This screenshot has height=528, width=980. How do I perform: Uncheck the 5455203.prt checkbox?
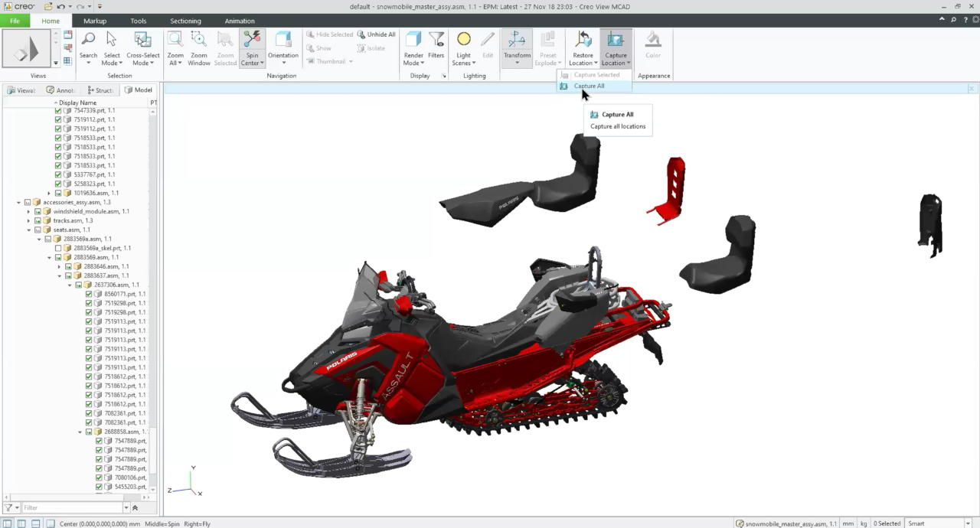pos(99,487)
